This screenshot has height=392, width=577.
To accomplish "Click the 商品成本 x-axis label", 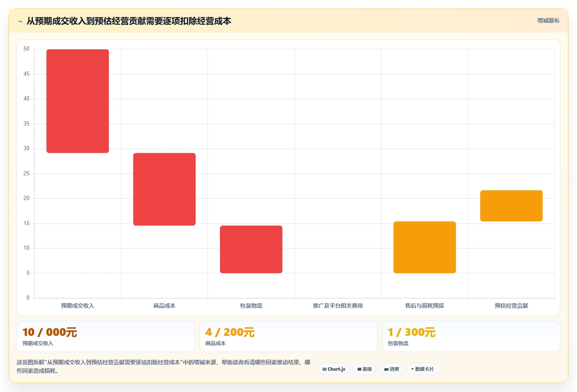I will pos(164,306).
